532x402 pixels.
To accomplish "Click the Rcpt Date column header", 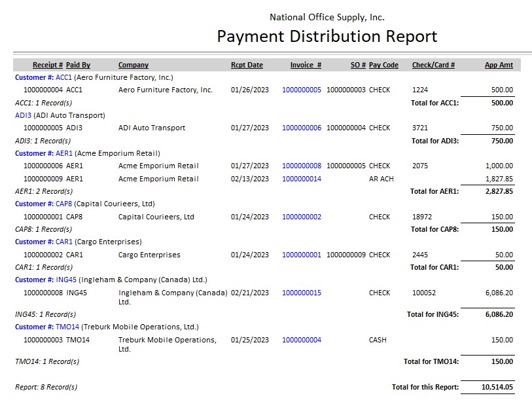I will pyautogui.click(x=247, y=65).
